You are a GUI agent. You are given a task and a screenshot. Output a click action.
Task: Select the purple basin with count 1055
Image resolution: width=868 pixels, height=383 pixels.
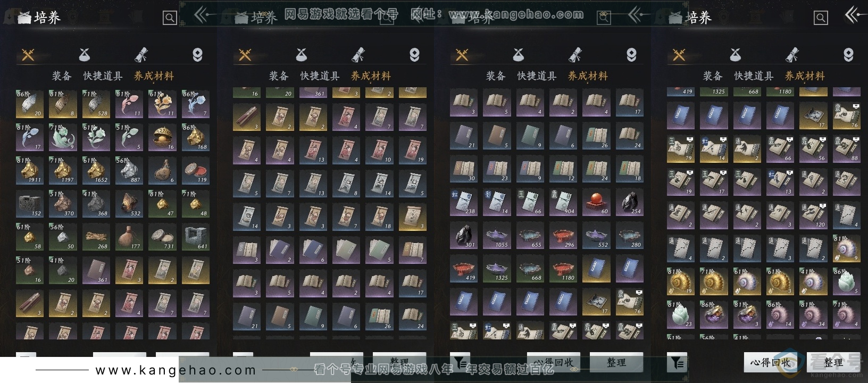[497, 235]
